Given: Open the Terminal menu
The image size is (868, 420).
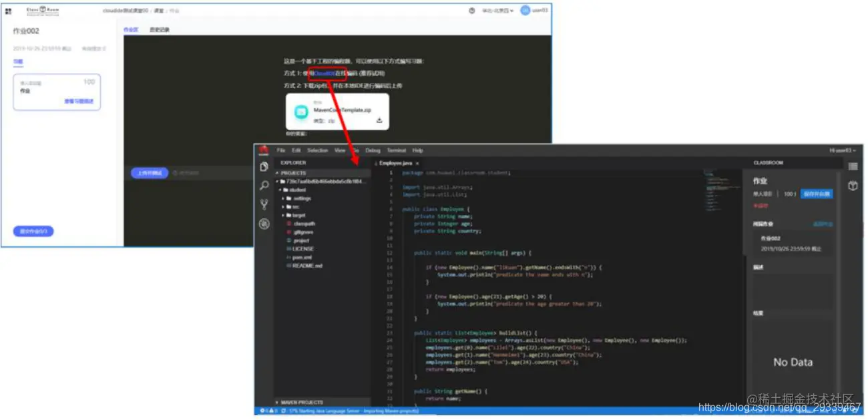Looking at the screenshot, I should tap(397, 150).
